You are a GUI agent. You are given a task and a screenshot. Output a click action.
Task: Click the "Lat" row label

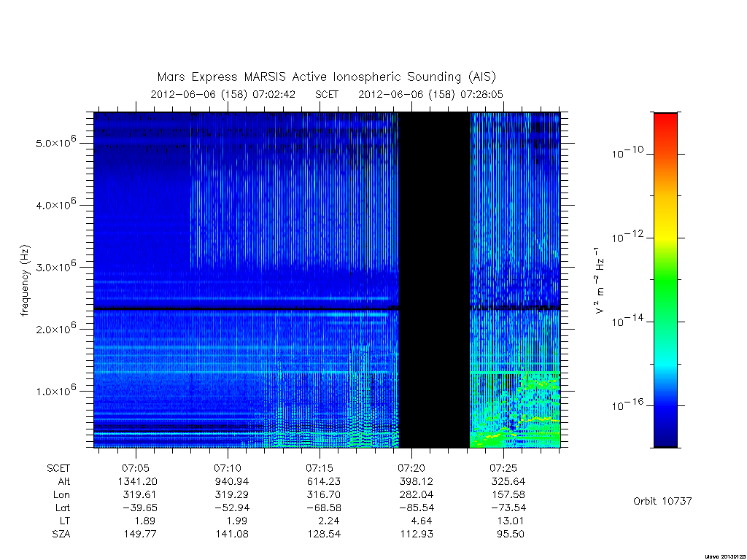click(63, 508)
